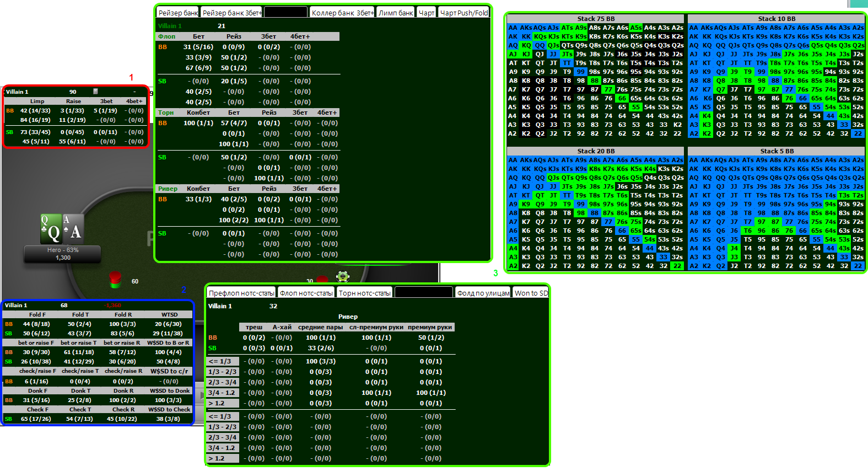Click the red and green chip stack
Viewport: 868px width, 471px height.
[x=115, y=279]
